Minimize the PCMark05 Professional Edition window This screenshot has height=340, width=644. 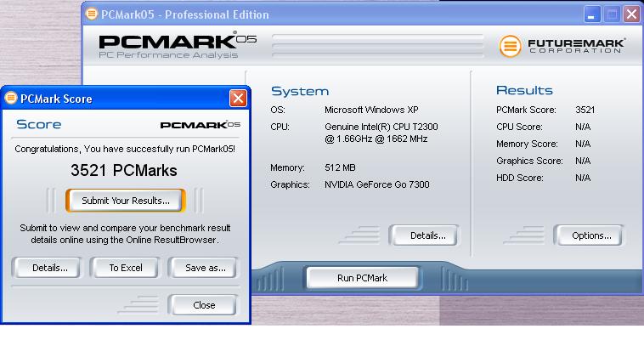(592, 14)
